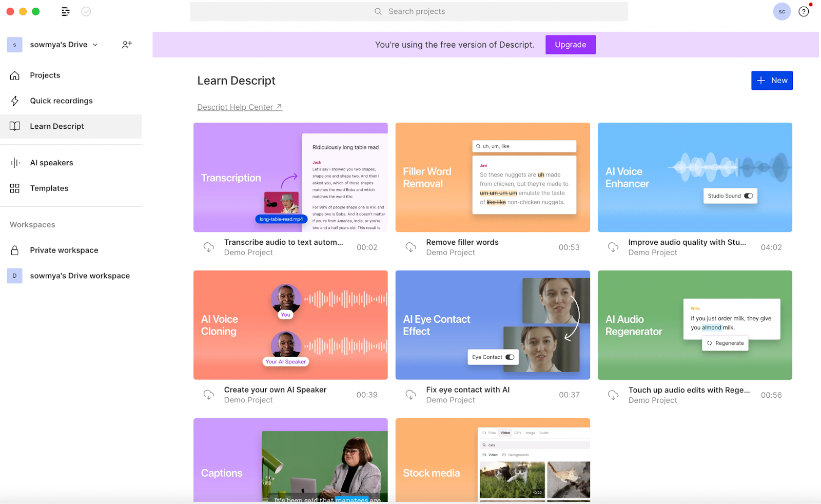This screenshot has height=504, width=821.
Task: Click cloud download icon for Remove filler words
Action: click(411, 247)
